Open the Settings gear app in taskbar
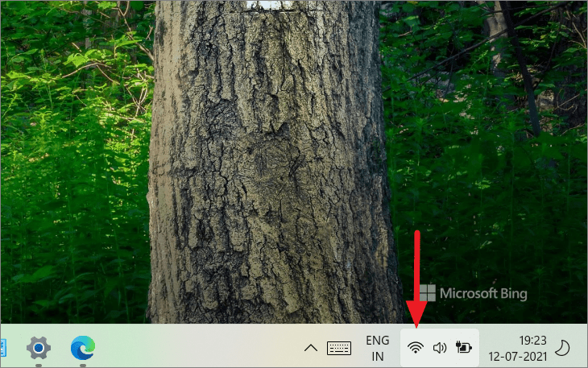This screenshot has width=588, height=368. tap(39, 348)
